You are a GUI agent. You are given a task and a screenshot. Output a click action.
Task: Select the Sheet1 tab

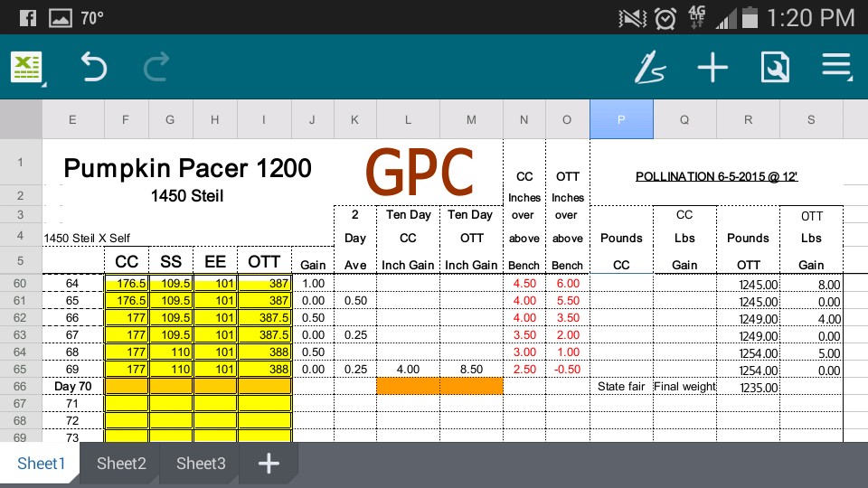point(42,464)
